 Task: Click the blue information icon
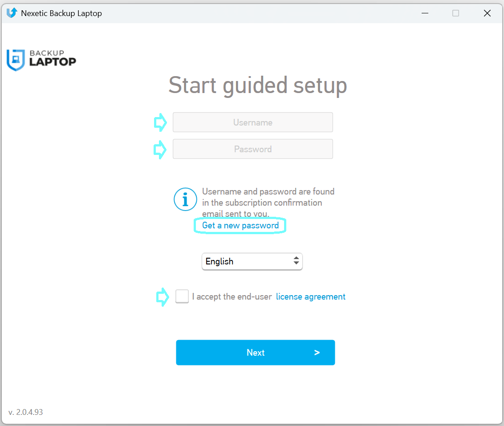[186, 199]
